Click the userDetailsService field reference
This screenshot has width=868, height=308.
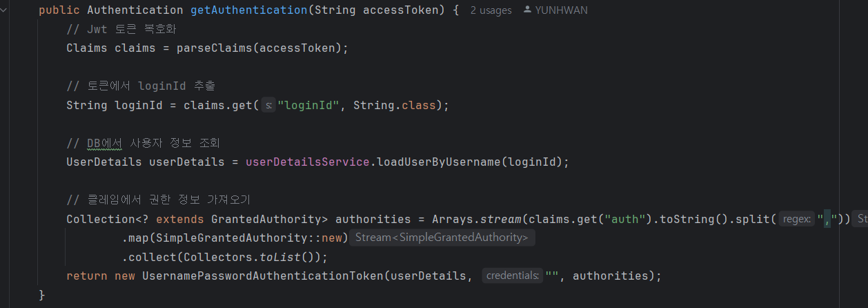tap(307, 162)
